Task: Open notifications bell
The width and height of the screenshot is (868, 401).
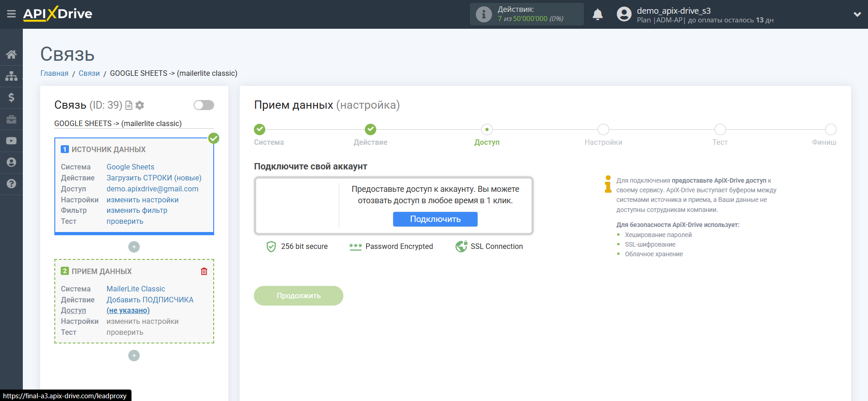Action: [x=598, y=14]
